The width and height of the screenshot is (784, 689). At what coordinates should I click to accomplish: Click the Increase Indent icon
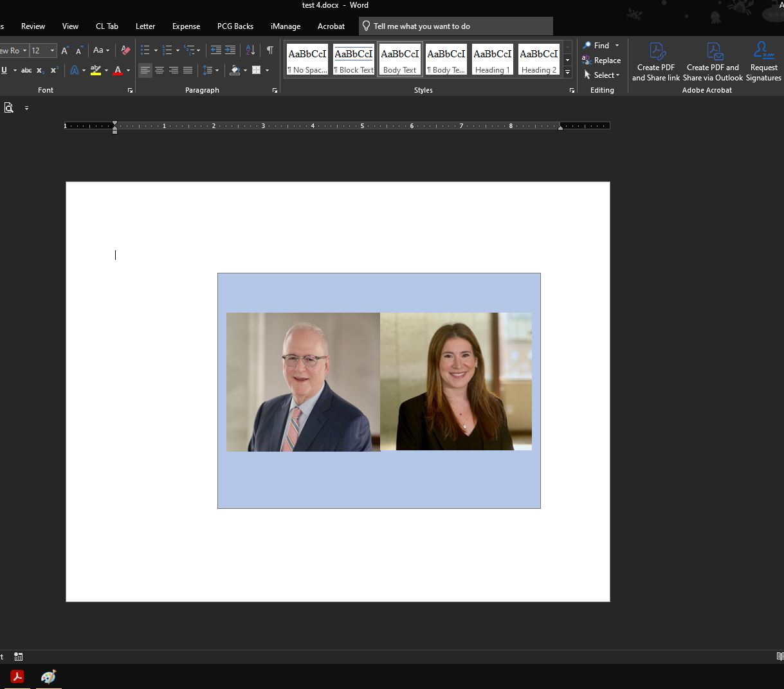(230, 50)
